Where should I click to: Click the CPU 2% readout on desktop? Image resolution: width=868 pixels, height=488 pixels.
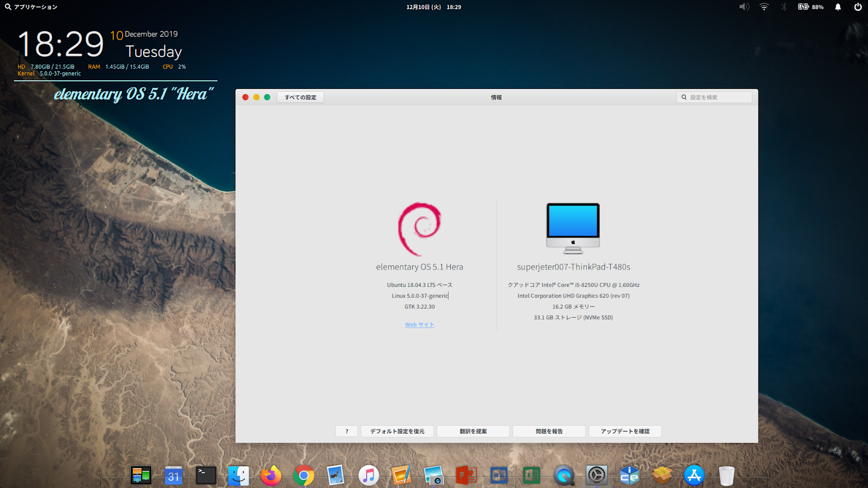pos(174,67)
